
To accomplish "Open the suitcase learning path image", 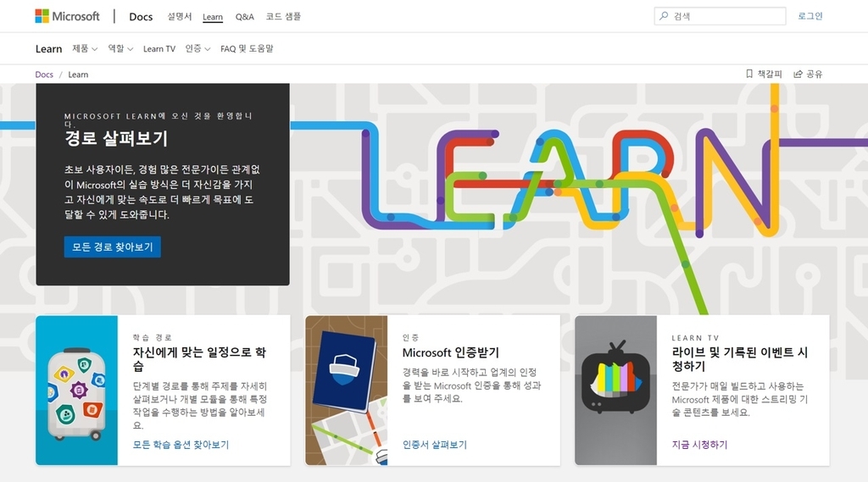I will (x=76, y=391).
